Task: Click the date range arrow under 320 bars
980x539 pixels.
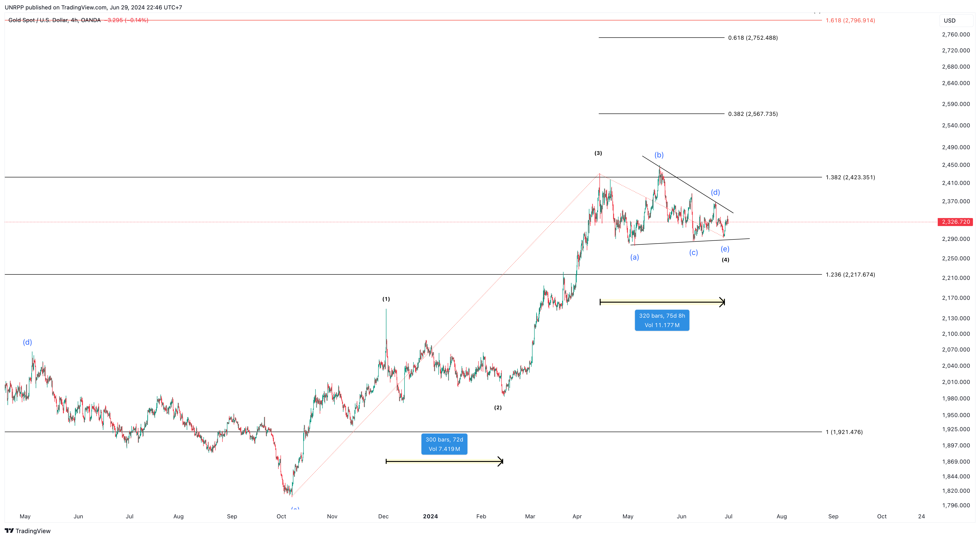Action: coord(662,302)
